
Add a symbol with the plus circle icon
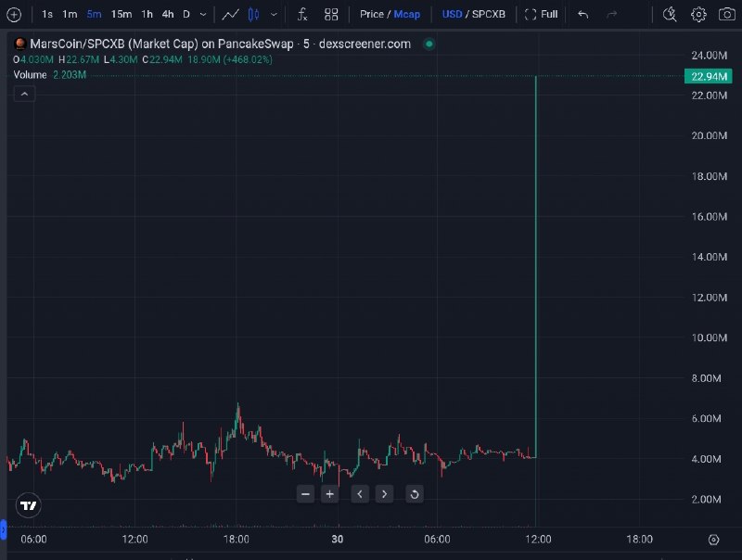tap(14, 14)
